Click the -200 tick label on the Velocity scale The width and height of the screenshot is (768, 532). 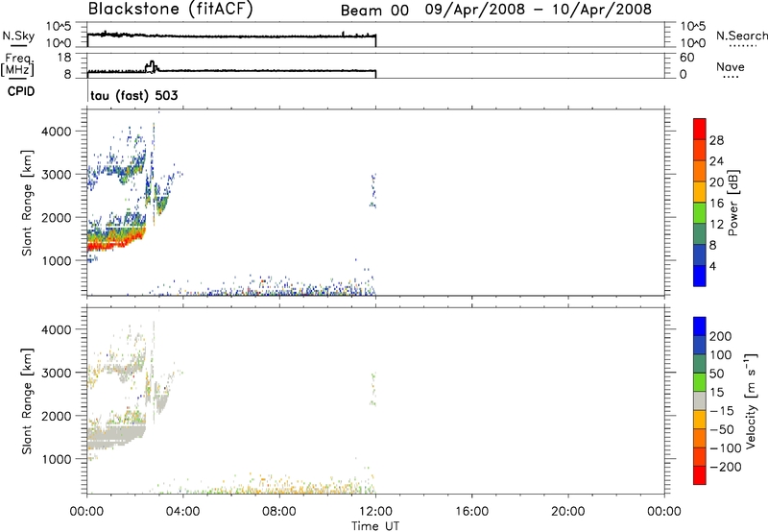click(725, 467)
